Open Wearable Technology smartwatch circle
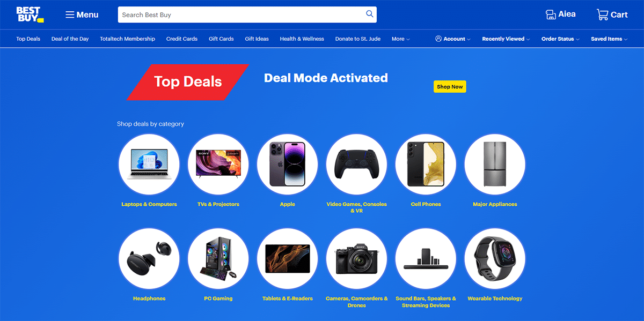Screen dimensions: 644x321 tap(495, 259)
